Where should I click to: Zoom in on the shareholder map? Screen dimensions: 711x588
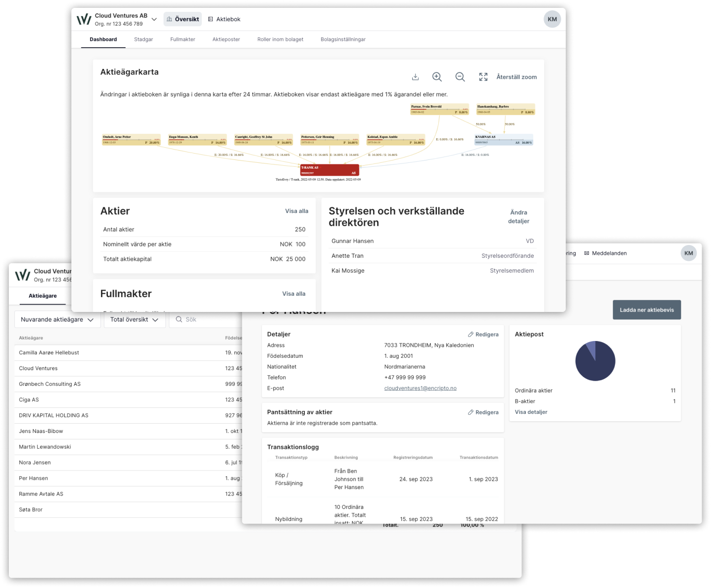[437, 77]
